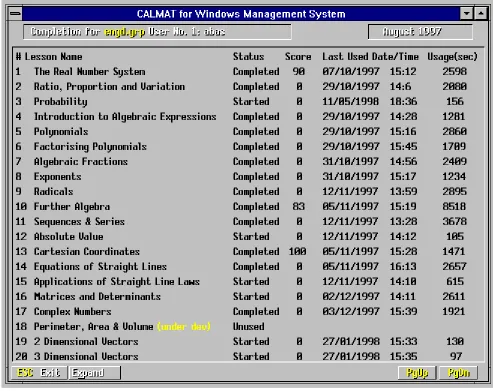Click usage value 3678
Image resolution: width=493 pixels, height=391 pixels.
tap(454, 222)
